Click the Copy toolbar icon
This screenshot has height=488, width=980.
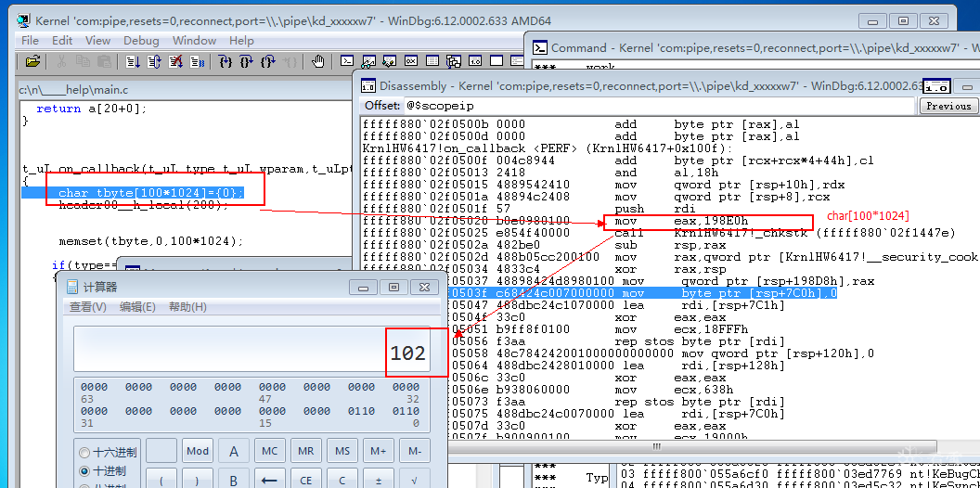tap(83, 61)
